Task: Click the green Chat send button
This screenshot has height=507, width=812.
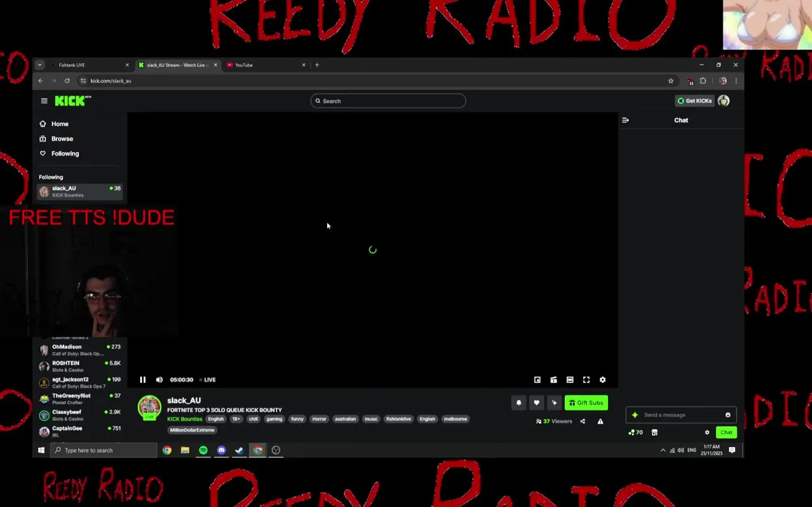Action: pos(726,432)
